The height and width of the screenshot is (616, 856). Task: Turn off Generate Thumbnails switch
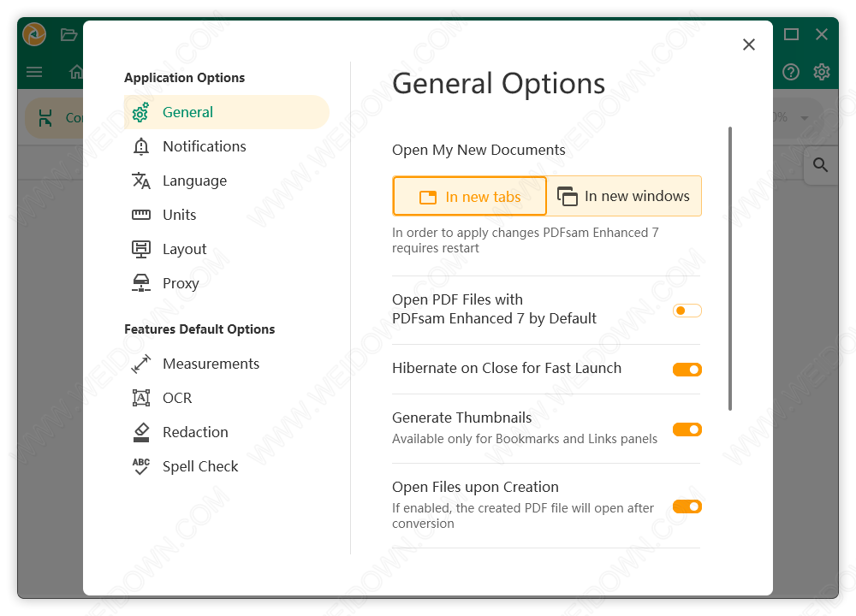(x=687, y=429)
